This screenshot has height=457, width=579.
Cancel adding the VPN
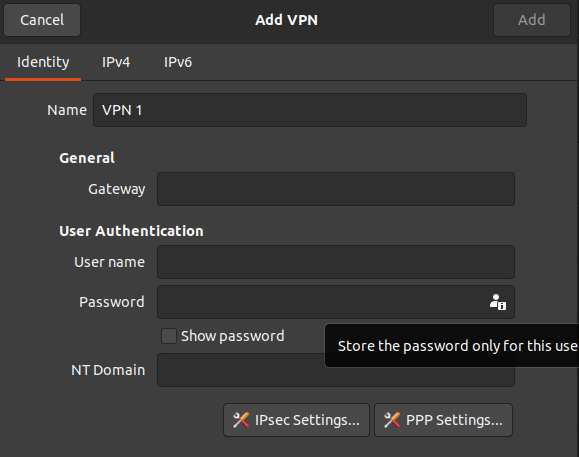click(x=42, y=20)
